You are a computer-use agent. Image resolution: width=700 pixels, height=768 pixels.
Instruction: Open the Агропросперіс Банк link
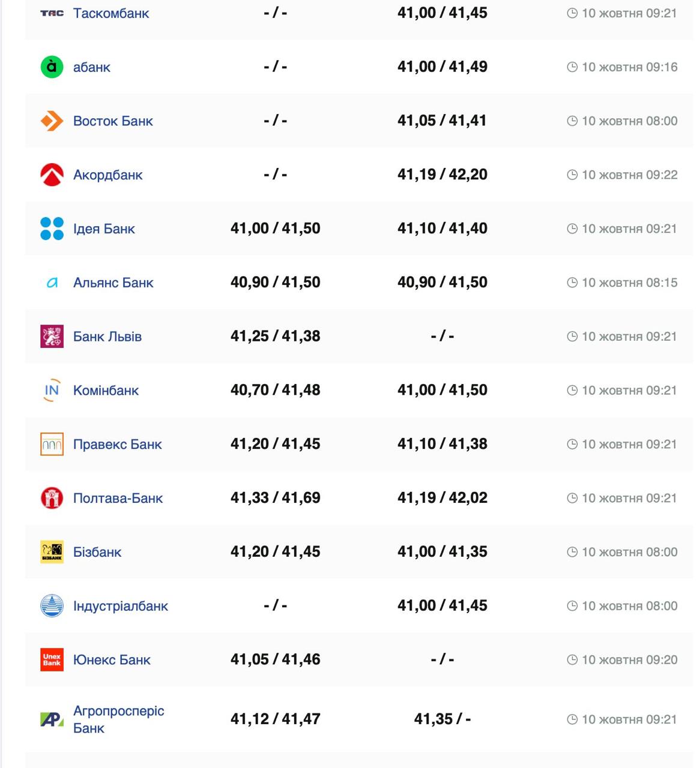click(118, 719)
